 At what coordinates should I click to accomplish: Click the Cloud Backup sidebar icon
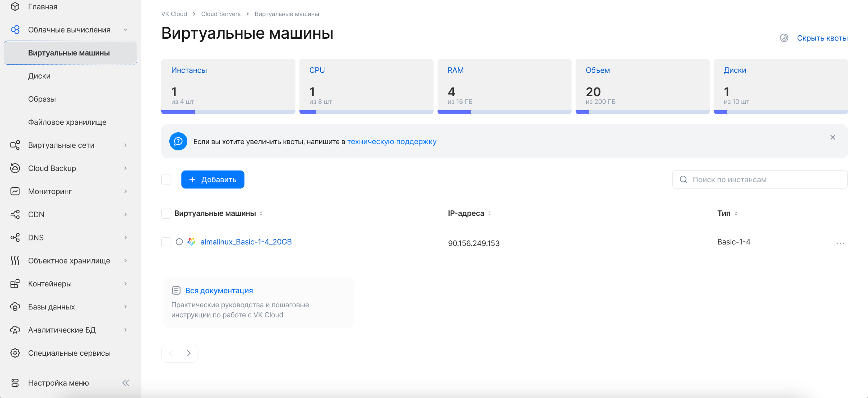coord(15,168)
